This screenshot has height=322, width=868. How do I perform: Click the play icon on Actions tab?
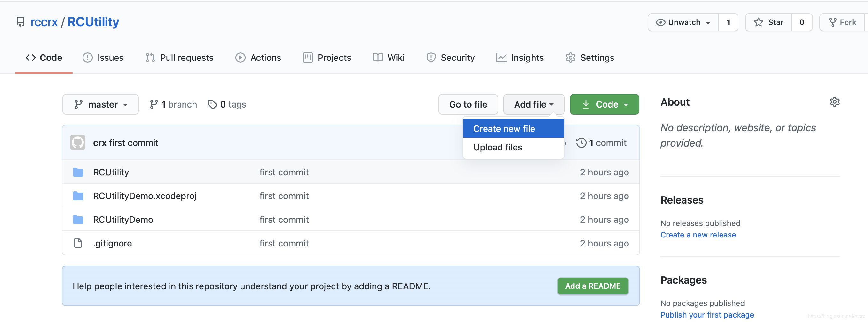[x=240, y=58]
